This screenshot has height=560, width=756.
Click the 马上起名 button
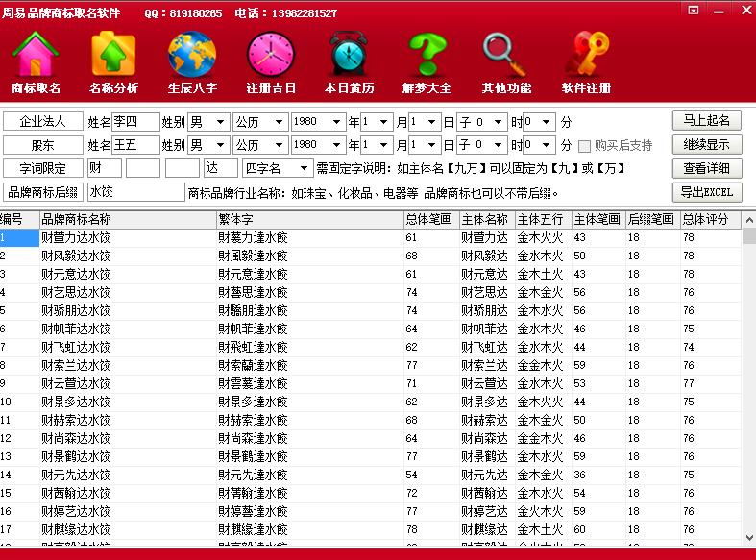706,121
